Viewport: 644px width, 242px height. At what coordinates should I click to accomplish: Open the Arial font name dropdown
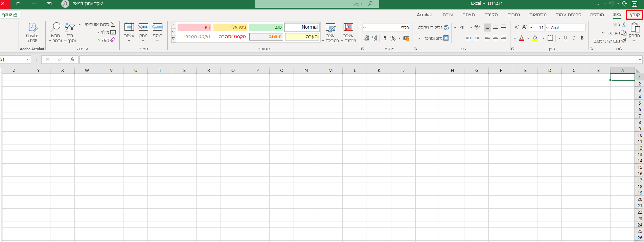click(x=548, y=28)
